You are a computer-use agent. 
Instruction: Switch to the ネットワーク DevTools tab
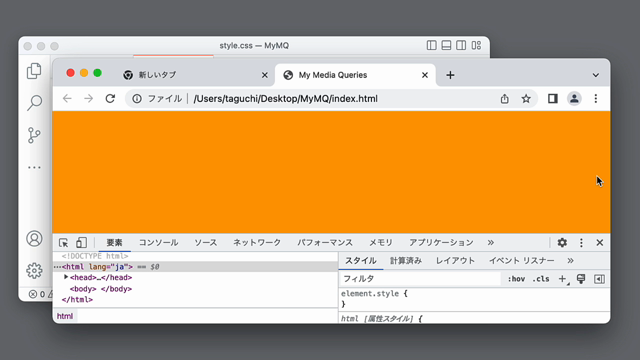[257, 242]
